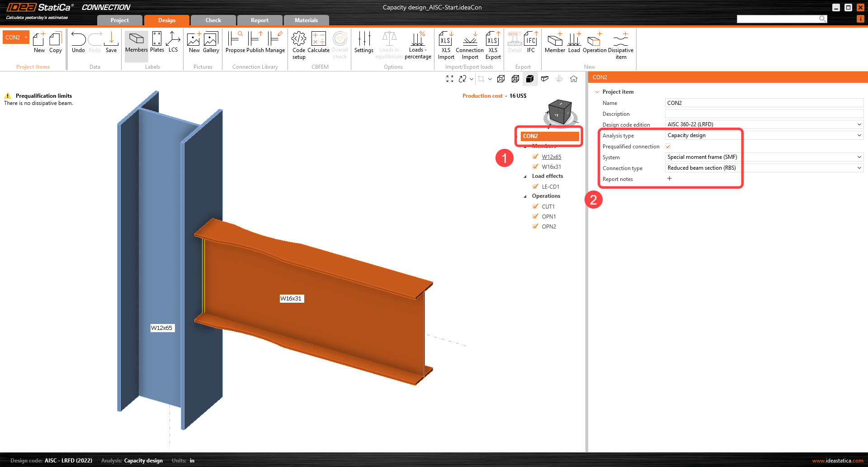Switch to the Check tab
868x467 pixels.
point(213,20)
